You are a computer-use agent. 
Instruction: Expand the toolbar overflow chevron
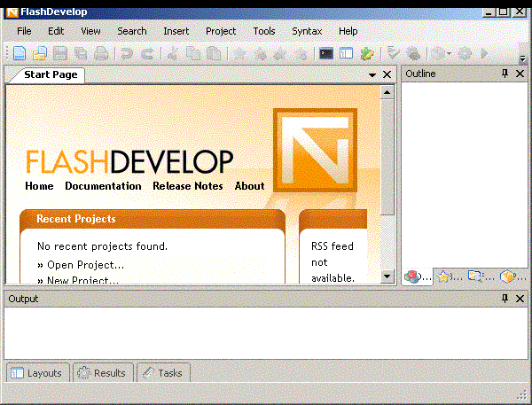coord(523,58)
